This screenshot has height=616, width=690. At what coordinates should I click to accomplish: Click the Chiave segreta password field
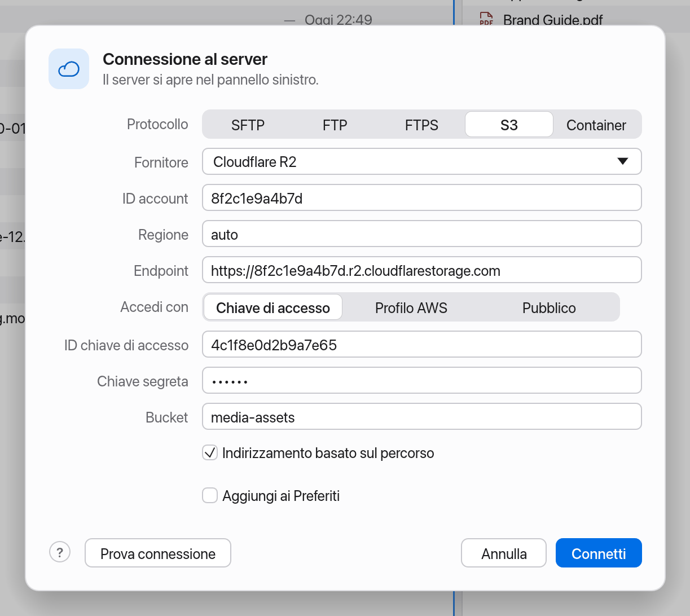422,381
